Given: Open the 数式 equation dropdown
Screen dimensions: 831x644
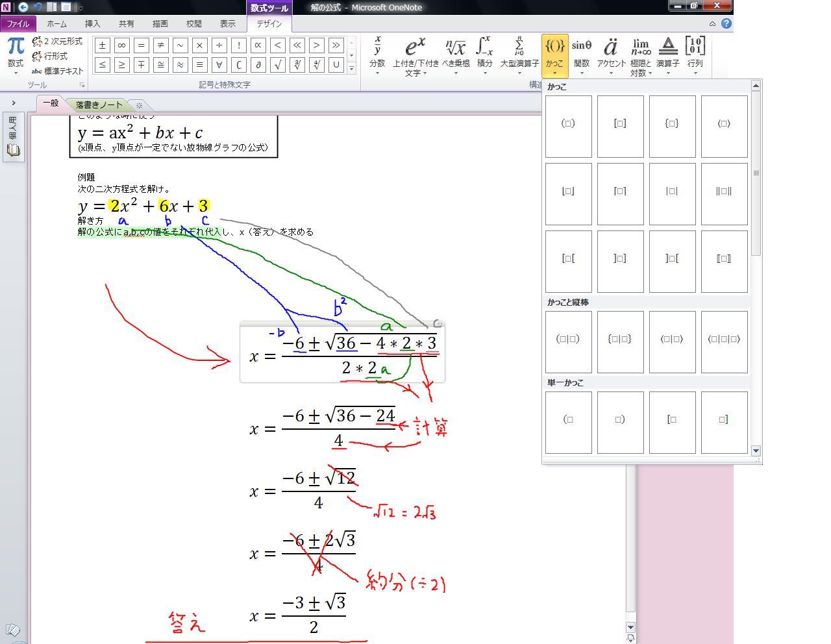Looking at the screenshot, I should [x=16, y=56].
